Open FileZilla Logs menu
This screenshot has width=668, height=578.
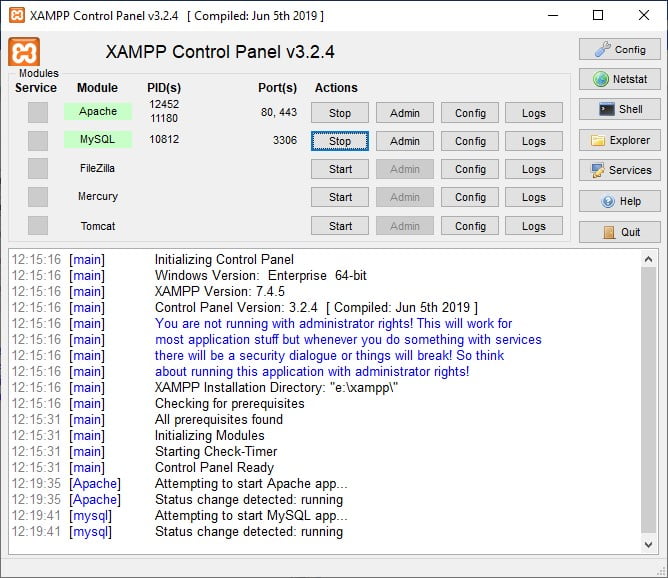[534, 169]
